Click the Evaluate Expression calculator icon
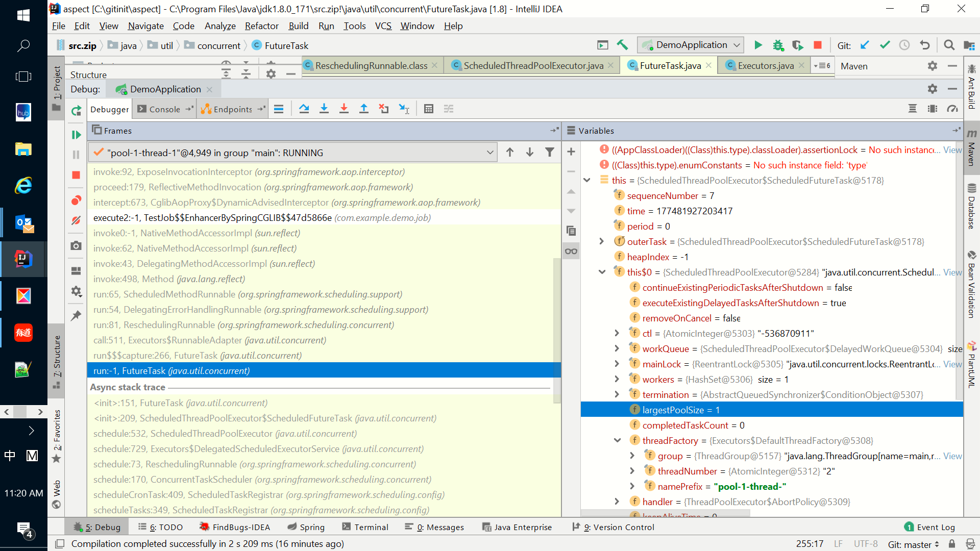Viewport: 980px width, 551px height. pos(429,109)
